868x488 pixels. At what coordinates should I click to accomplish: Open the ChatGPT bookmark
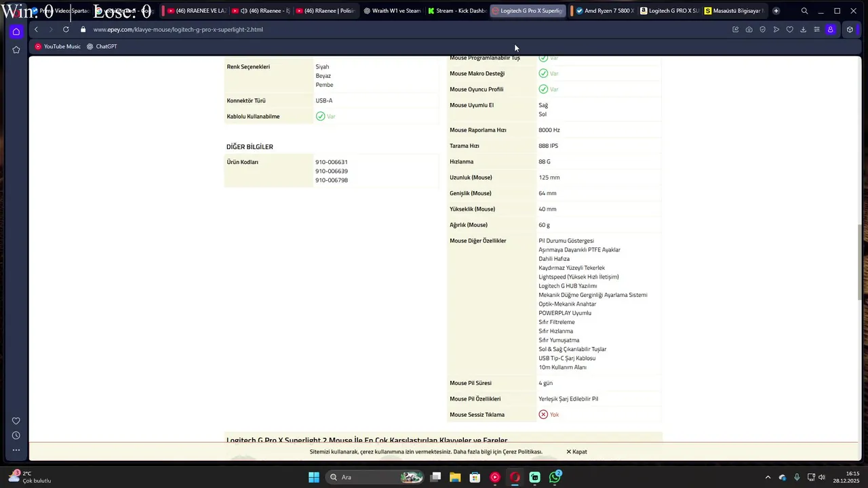(x=102, y=47)
